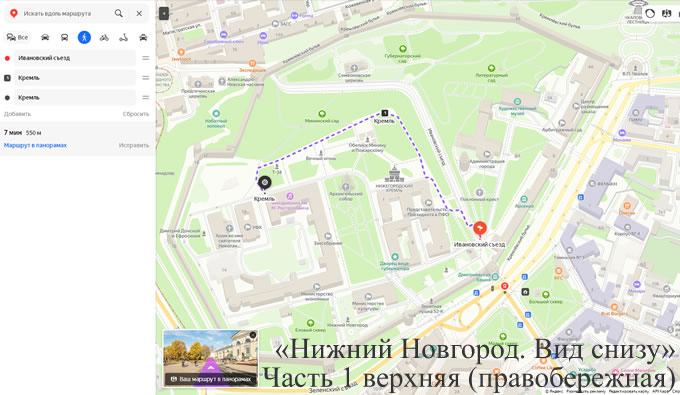Viewport: 680px width, 395px height.
Task: Select the 'Все' all-modes tab
Action: pyautogui.click(x=17, y=37)
